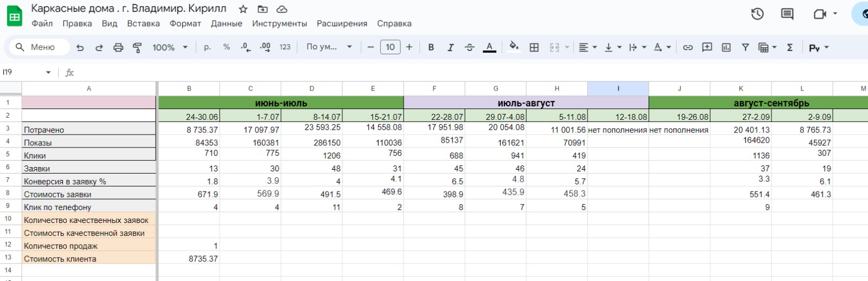Click the Print icon
Image resolution: width=868 pixels, height=281 pixels.
[118, 47]
